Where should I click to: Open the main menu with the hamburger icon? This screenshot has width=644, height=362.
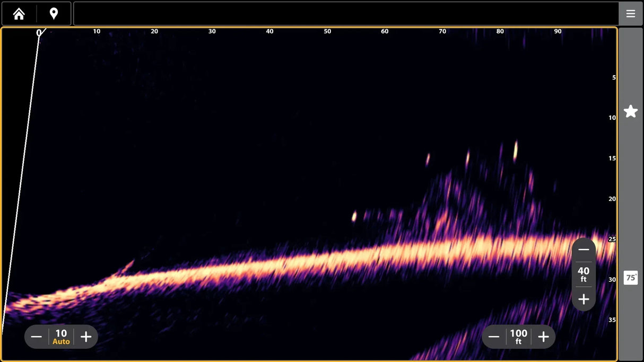point(631,13)
